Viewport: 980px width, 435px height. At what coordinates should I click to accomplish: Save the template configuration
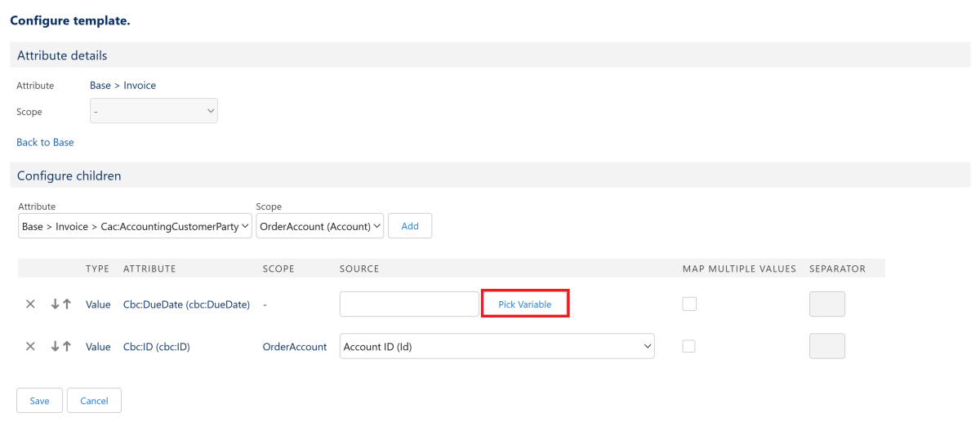(x=39, y=401)
